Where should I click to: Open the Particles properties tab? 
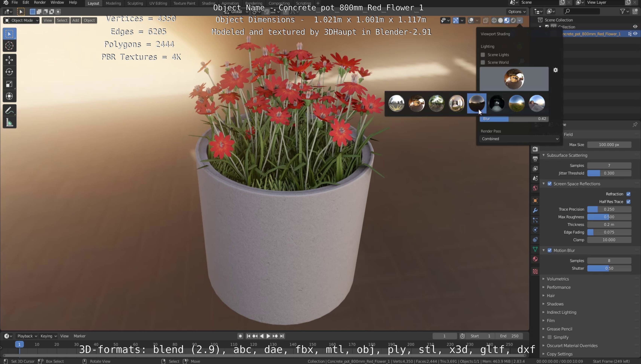[535, 220]
